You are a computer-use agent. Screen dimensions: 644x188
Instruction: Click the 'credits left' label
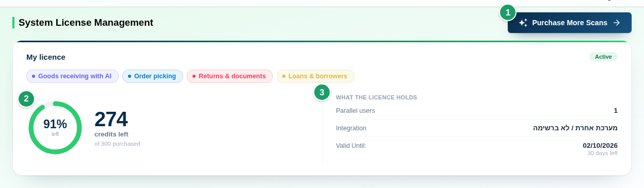tap(111, 134)
